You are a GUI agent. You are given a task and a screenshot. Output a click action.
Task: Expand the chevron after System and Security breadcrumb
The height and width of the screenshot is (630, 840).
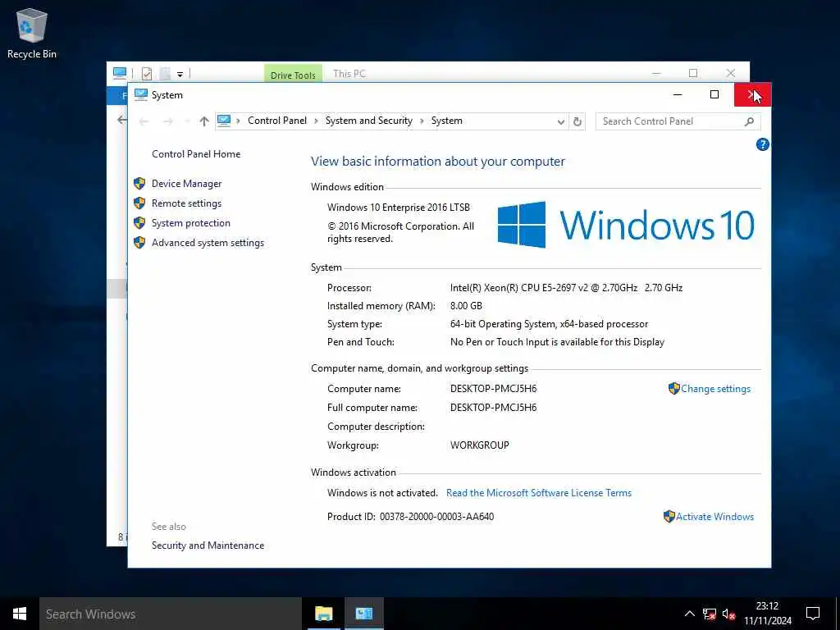(x=422, y=121)
